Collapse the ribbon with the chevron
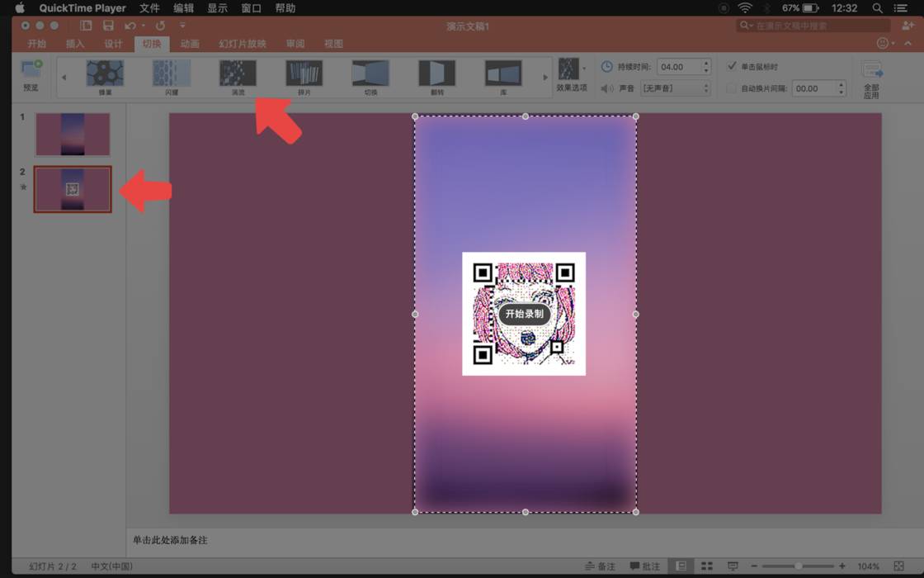 [x=908, y=43]
